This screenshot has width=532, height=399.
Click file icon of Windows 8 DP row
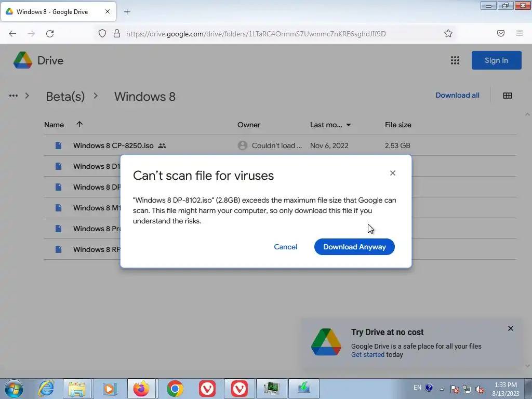click(58, 187)
